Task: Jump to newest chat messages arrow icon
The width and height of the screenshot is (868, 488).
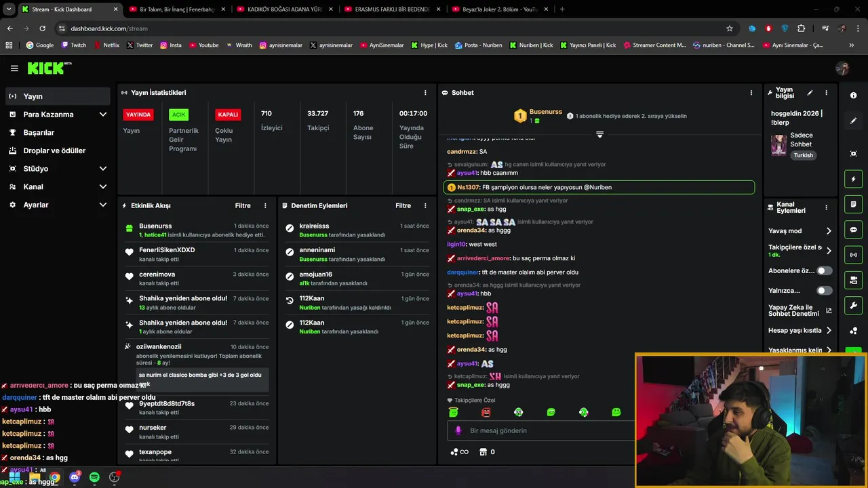Action: (x=599, y=134)
